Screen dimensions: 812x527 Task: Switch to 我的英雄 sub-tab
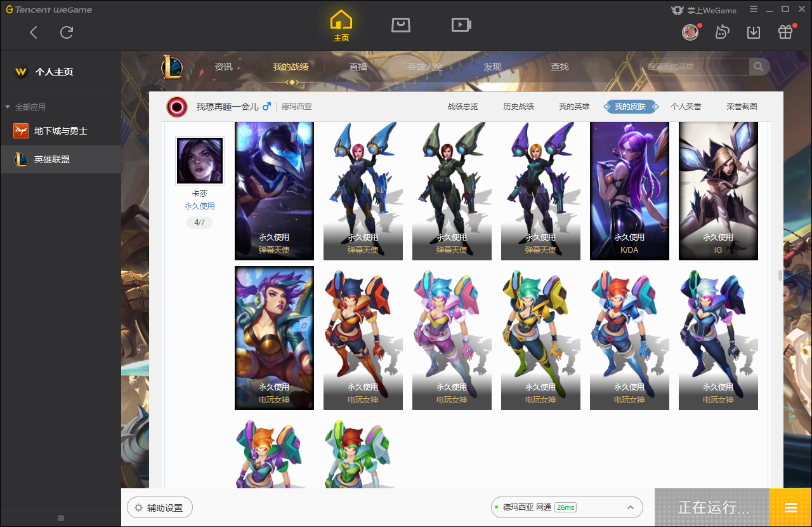(x=574, y=107)
